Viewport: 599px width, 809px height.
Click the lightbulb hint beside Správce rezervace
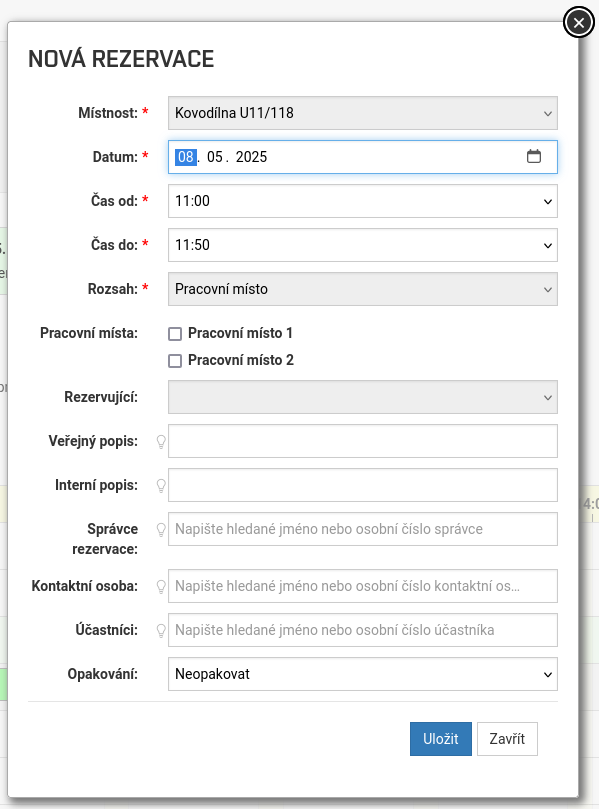point(161,529)
